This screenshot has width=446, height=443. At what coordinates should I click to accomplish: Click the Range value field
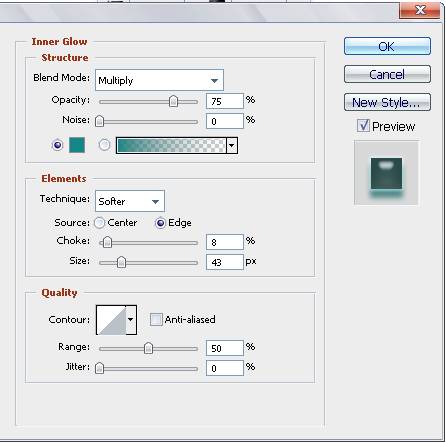pos(225,348)
